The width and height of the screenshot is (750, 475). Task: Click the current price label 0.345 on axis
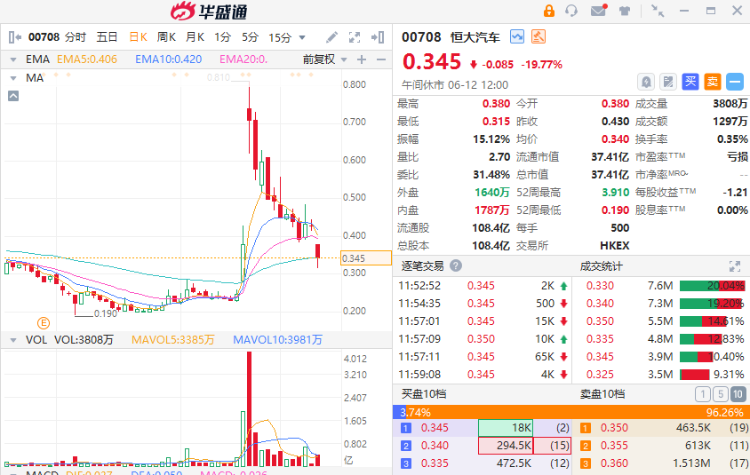click(x=365, y=258)
